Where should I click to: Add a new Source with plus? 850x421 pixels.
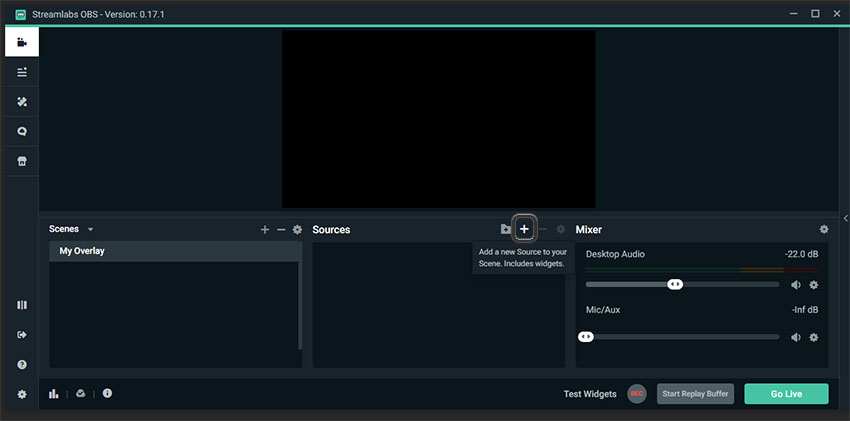click(x=524, y=229)
